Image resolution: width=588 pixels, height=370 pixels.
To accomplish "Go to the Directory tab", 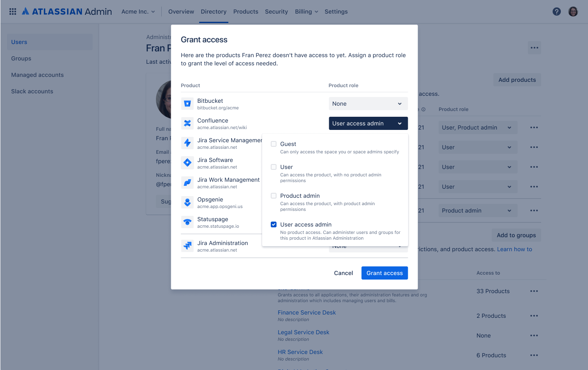I will (214, 12).
